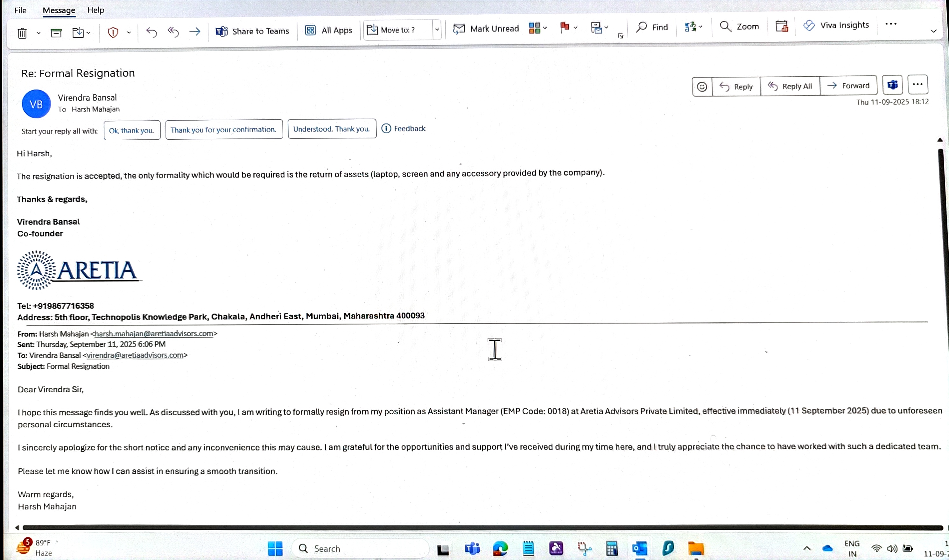This screenshot has height=560, width=949.
Task: Switch to the Help tab
Action: click(x=95, y=10)
